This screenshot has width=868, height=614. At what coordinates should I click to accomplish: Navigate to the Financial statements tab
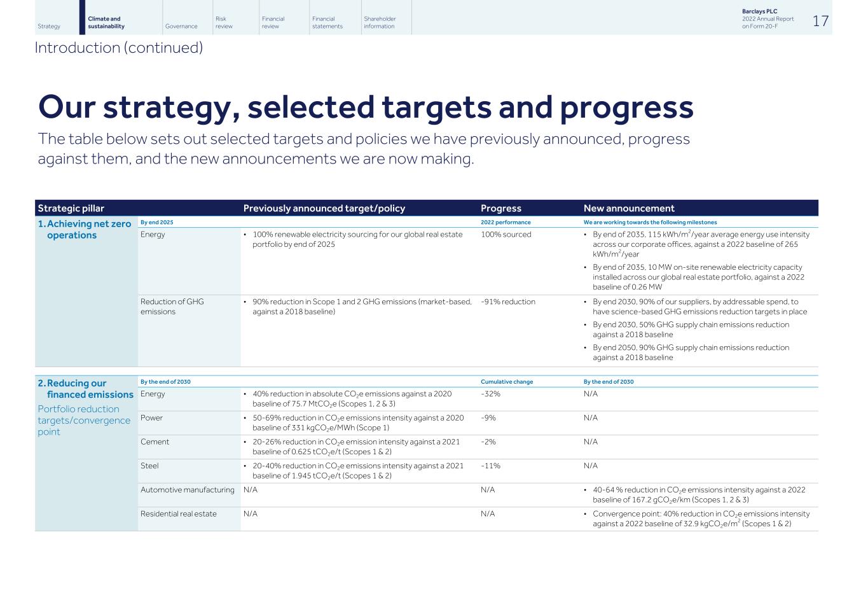(x=327, y=23)
